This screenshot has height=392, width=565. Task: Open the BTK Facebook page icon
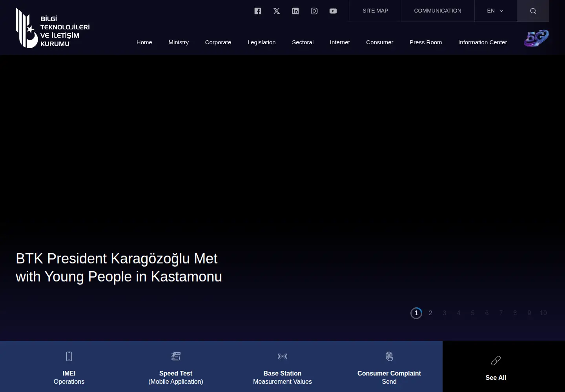tap(258, 11)
